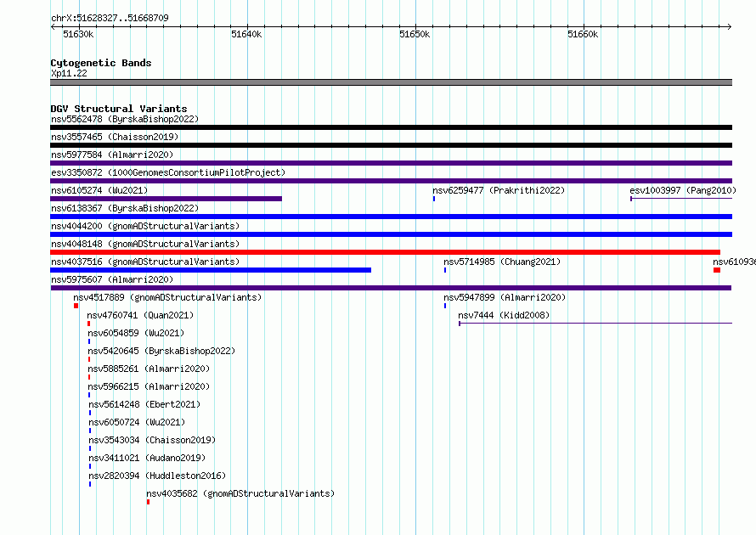The height and width of the screenshot is (535, 756).
Task: Open nsv4760741 (Quan2021) label
Action: point(140,315)
